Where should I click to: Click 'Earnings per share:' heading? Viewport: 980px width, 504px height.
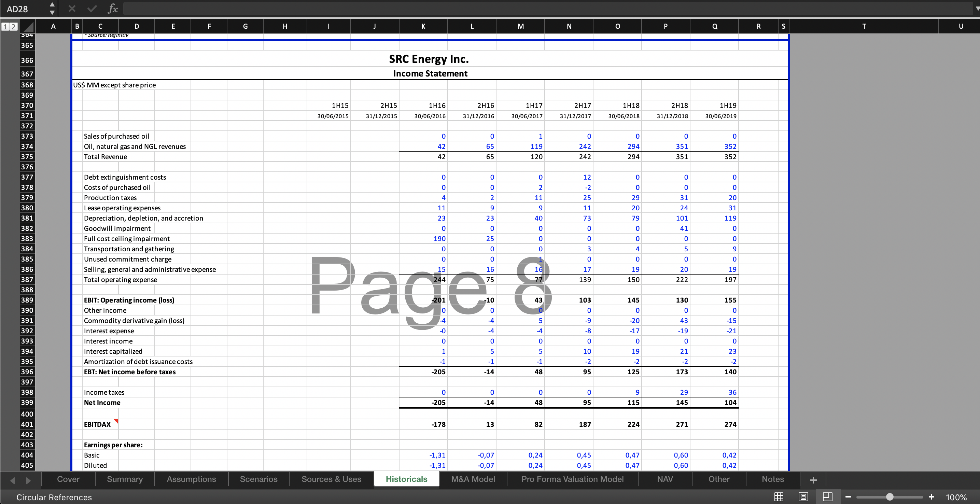113,445
